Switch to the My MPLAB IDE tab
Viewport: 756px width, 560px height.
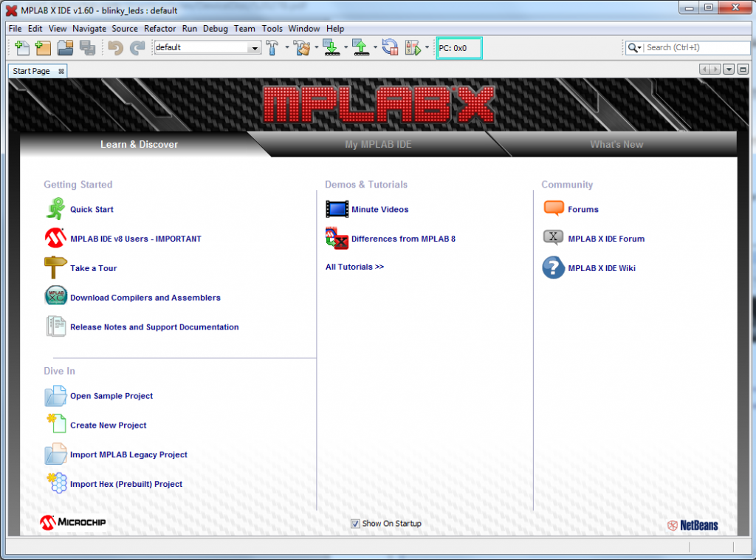378,144
